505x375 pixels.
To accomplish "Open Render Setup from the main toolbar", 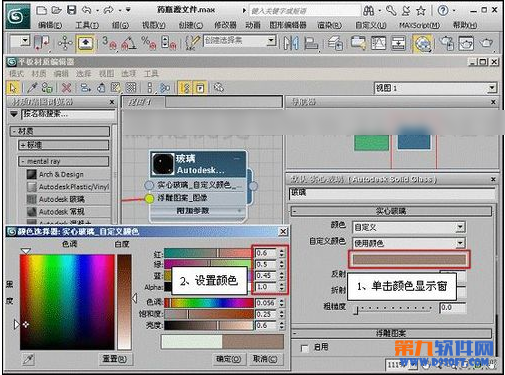I will coord(446,43).
